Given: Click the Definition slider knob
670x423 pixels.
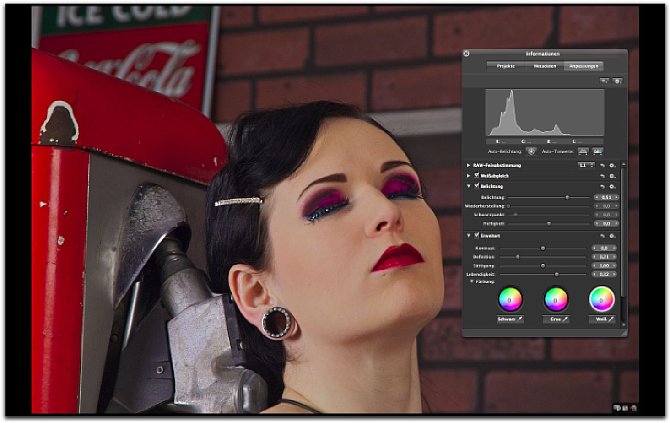Looking at the screenshot, I should pyautogui.click(x=517, y=257).
